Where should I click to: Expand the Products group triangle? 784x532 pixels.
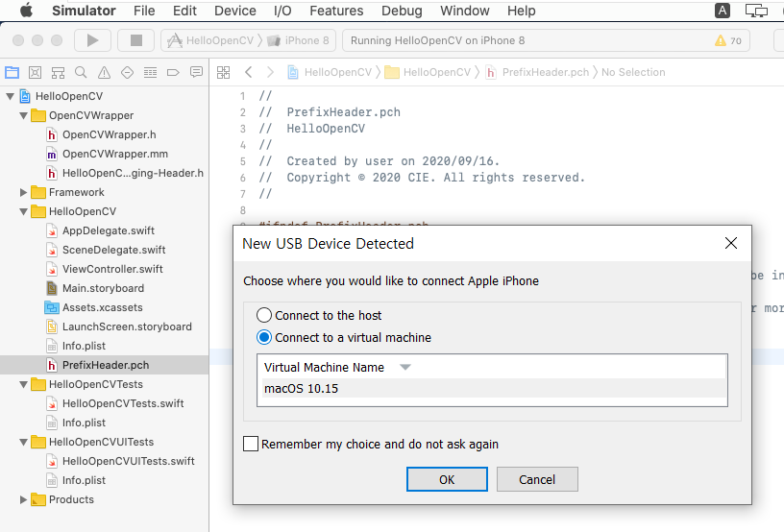point(24,499)
